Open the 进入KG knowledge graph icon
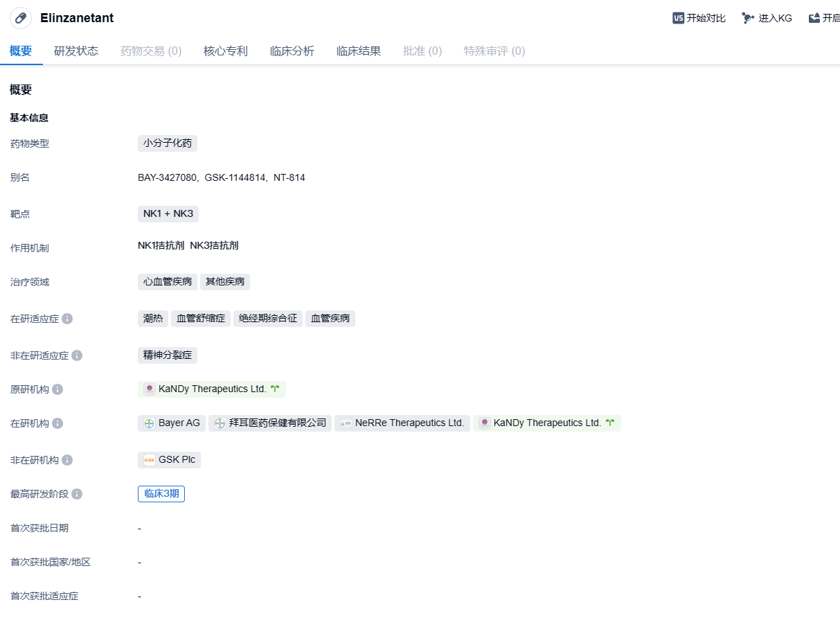This screenshot has height=618, width=840. [748, 18]
